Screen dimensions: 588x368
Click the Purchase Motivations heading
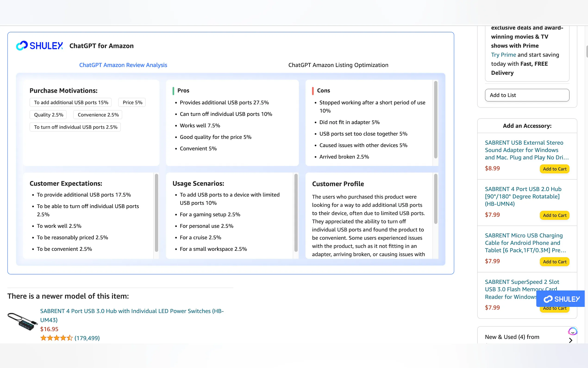pos(63,91)
